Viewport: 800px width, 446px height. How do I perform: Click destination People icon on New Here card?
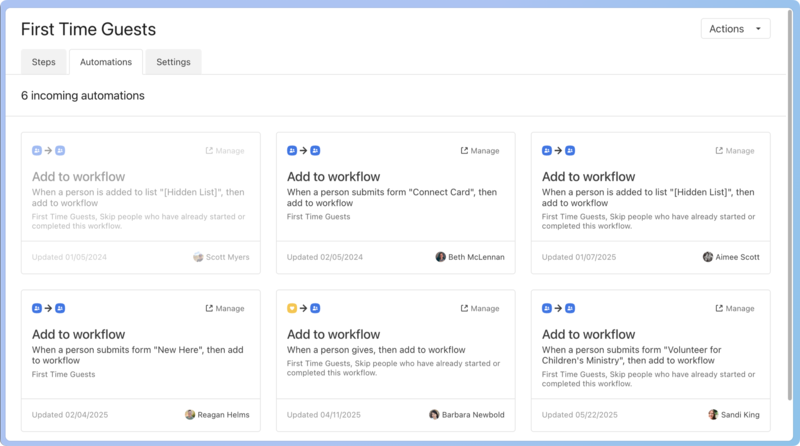point(60,308)
